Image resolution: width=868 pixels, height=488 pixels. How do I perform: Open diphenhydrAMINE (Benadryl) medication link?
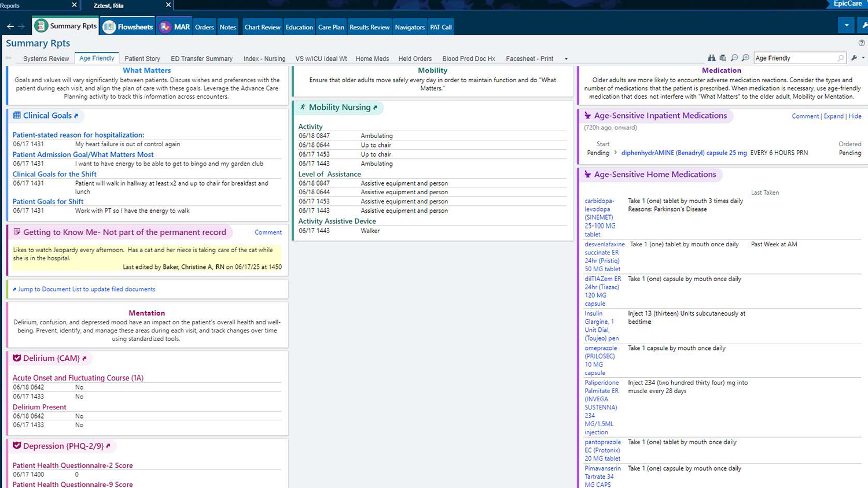click(x=683, y=153)
